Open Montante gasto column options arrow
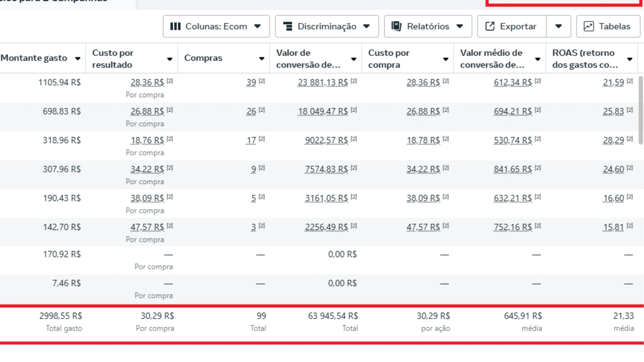 pos(78,59)
